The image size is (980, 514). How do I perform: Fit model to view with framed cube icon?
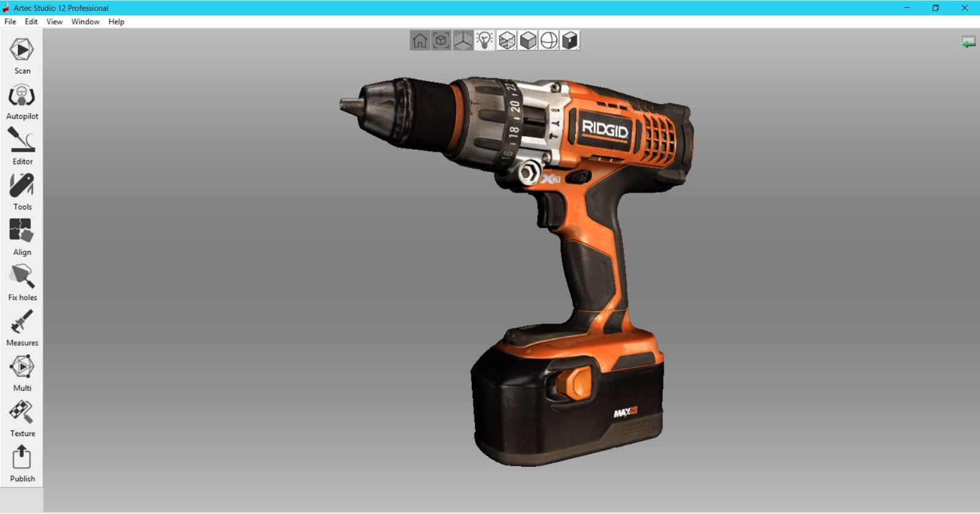coord(441,41)
